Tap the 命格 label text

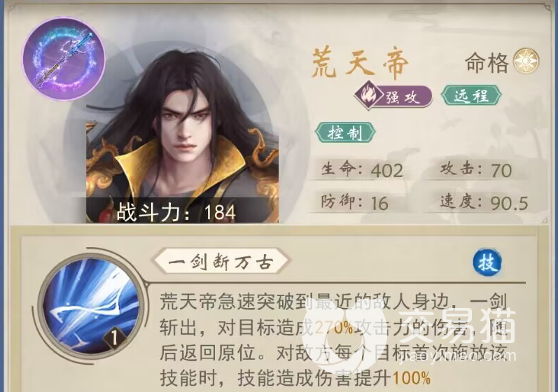coord(487,63)
